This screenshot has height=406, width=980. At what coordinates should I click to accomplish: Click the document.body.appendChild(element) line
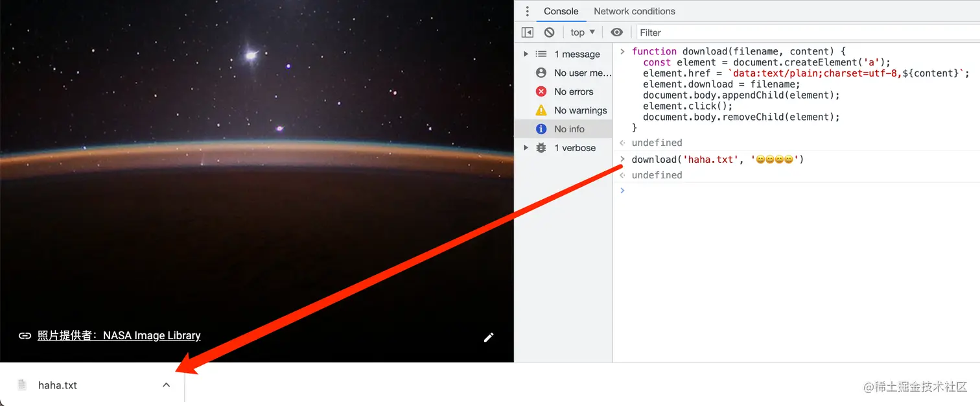click(741, 95)
